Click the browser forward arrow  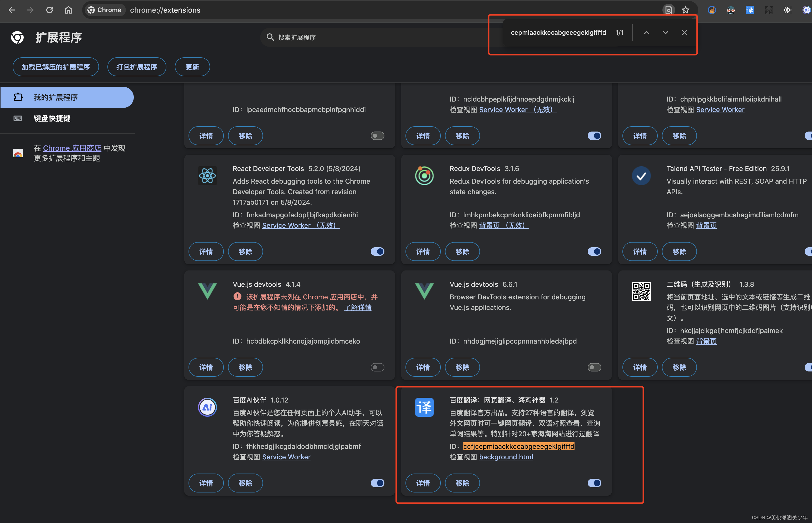(x=30, y=10)
